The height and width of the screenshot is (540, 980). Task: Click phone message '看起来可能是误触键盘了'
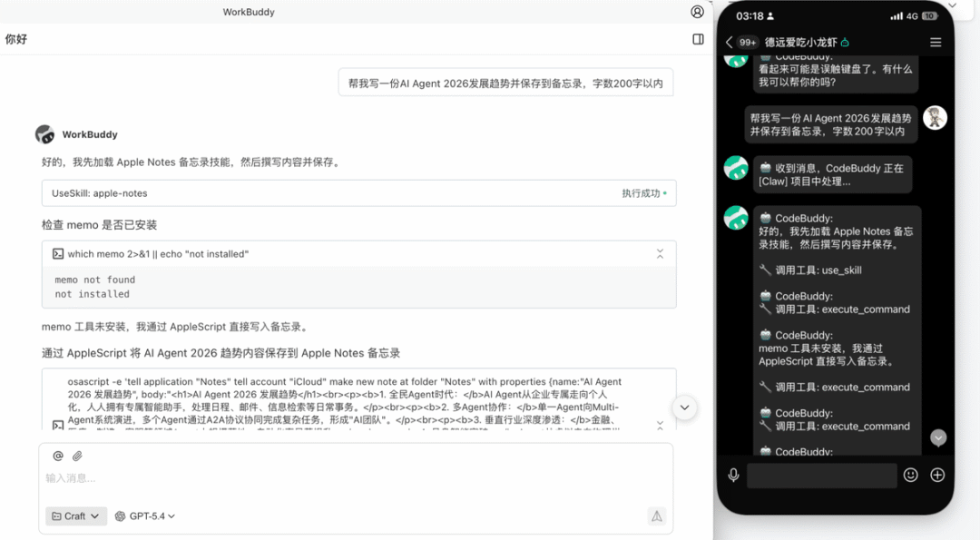pyautogui.click(x=836, y=75)
